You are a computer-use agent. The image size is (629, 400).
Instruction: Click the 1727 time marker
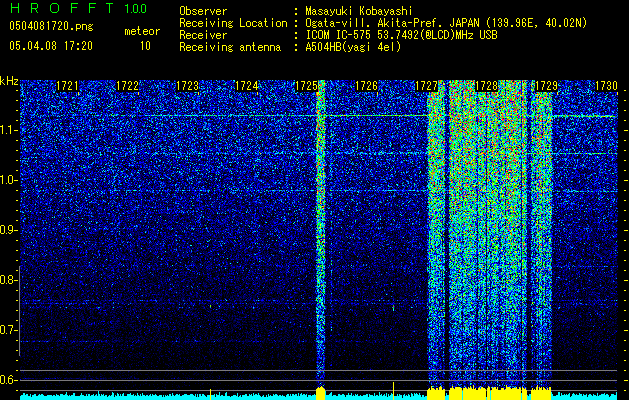click(426, 86)
